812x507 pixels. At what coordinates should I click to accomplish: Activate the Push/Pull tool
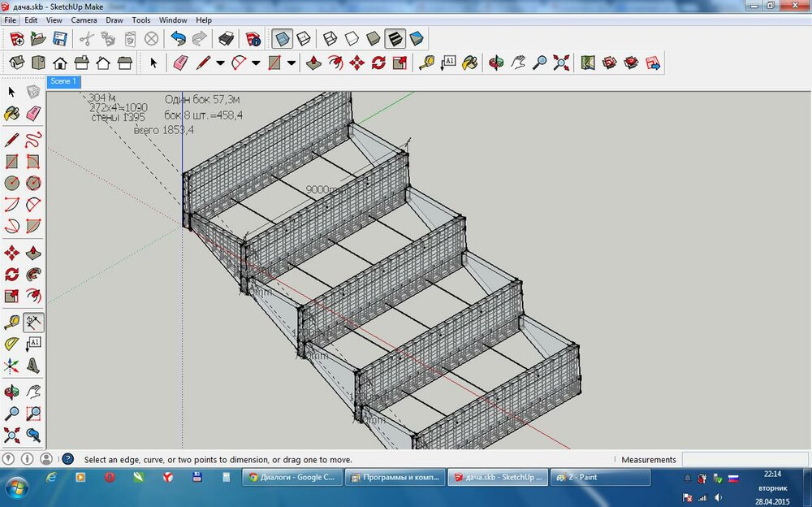(313, 63)
